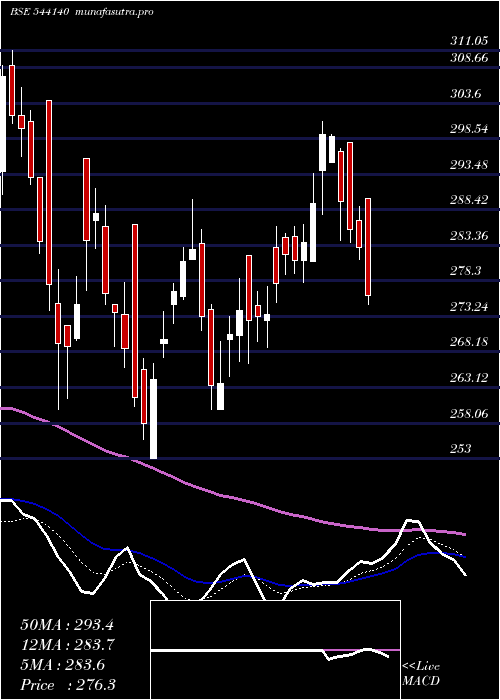The image size is (500, 700).
Task: Select the 268.18 price level label
Action: pyautogui.click(x=469, y=342)
